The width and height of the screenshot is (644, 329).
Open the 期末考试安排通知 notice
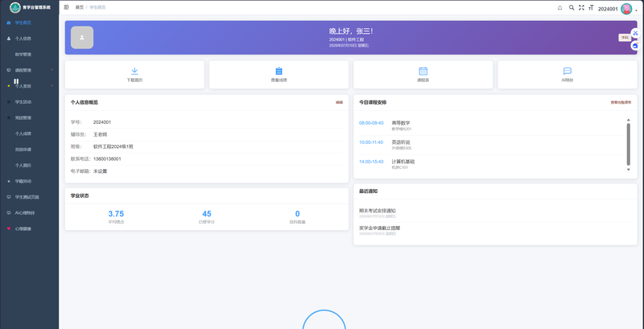[x=378, y=211]
